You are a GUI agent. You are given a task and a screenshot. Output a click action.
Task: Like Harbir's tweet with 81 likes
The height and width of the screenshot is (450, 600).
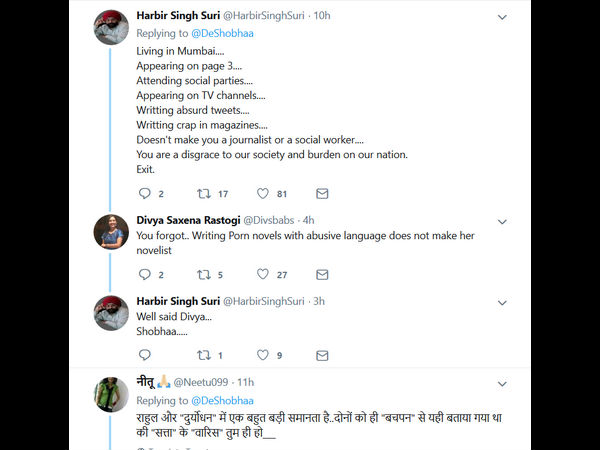tap(263, 193)
